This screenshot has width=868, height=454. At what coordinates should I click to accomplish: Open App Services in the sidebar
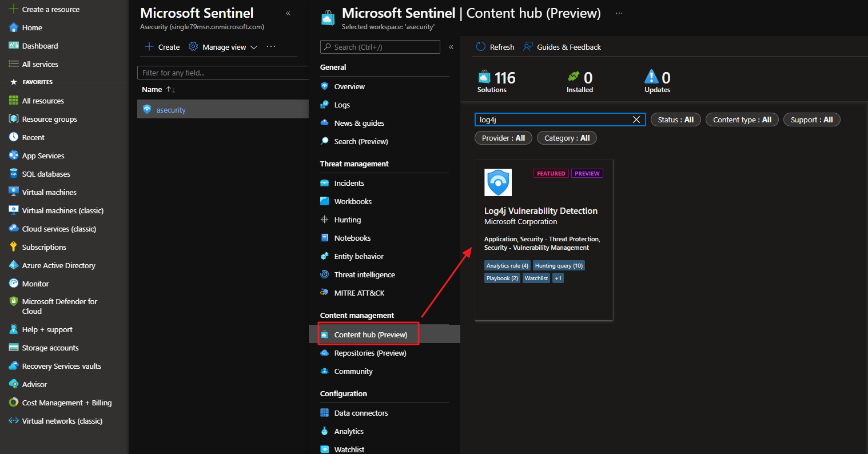43,156
